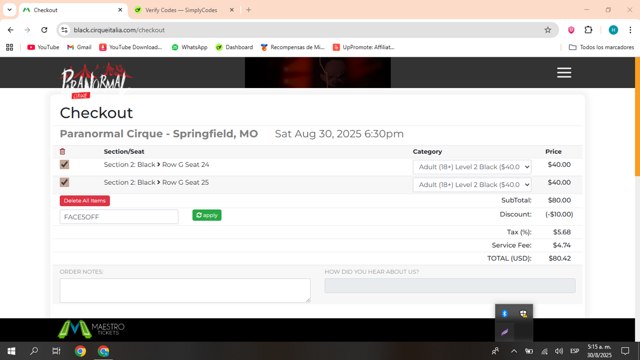The height and width of the screenshot is (360, 640).
Task: Click the Service Fee $4.74 value
Action: 562,245
